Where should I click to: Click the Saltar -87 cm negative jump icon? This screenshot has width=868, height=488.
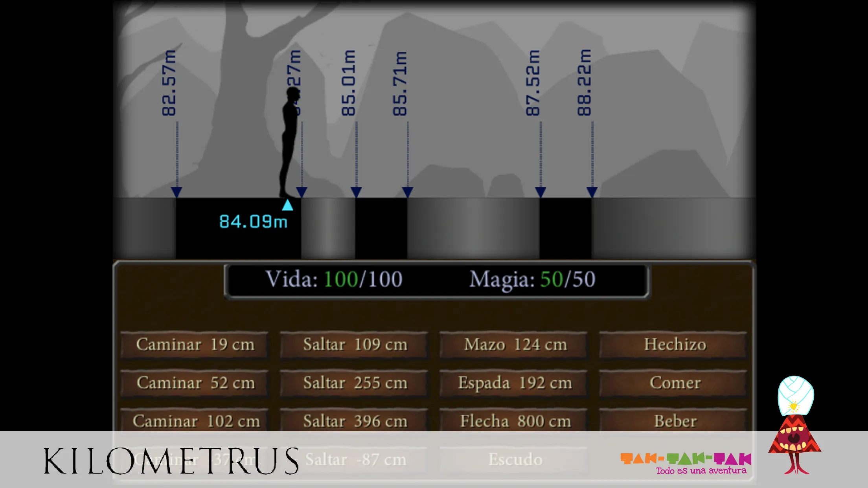(356, 459)
